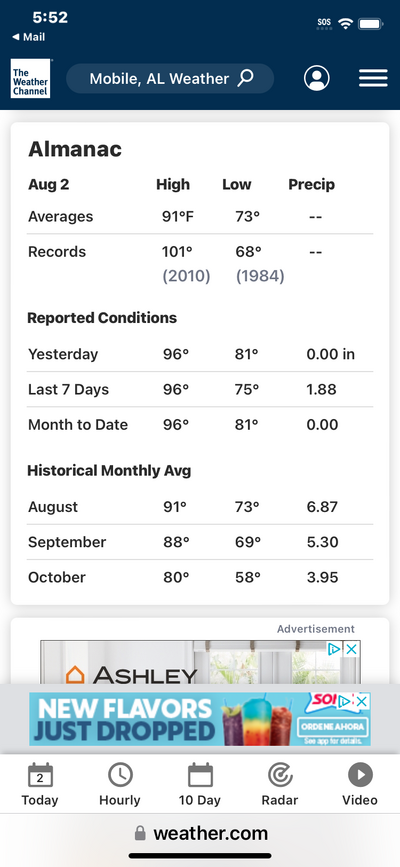Tap the weather.com address bar
Viewport: 400px width, 867px height.
(200, 833)
